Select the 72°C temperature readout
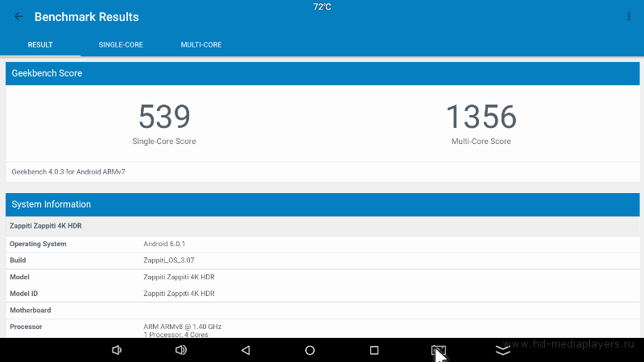Image resolution: width=644 pixels, height=362 pixels. pos(322,6)
